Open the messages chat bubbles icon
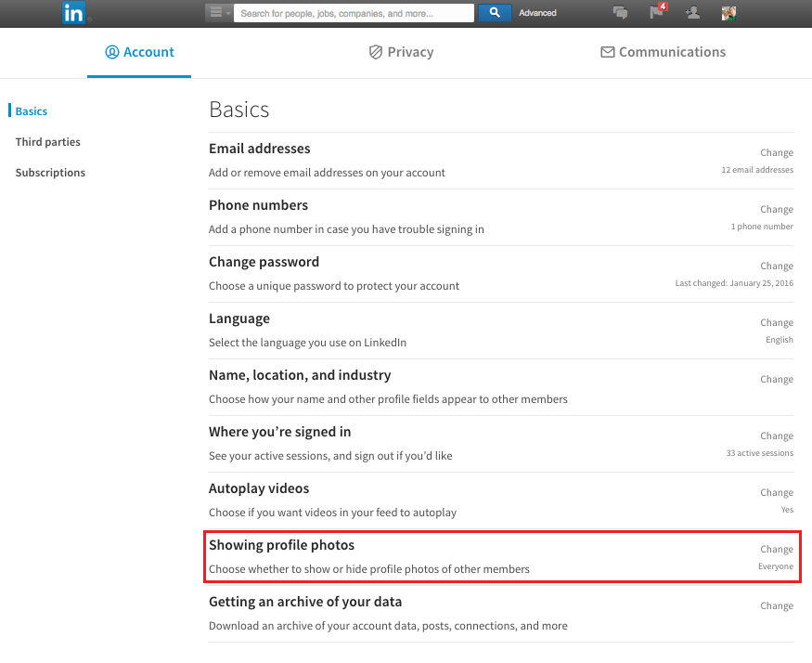This screenshot has height=663, width=812. 620,12
